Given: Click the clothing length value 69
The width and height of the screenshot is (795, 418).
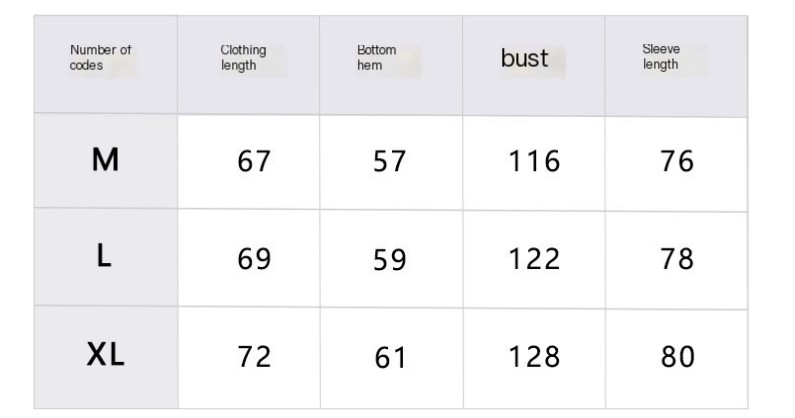Looking at the screenshot, I should coord(254,259).
